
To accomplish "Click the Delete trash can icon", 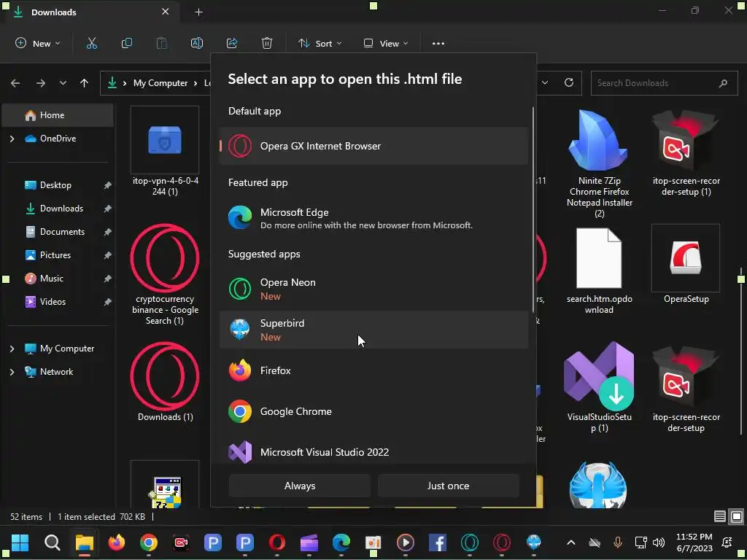I will click(267, 43).
